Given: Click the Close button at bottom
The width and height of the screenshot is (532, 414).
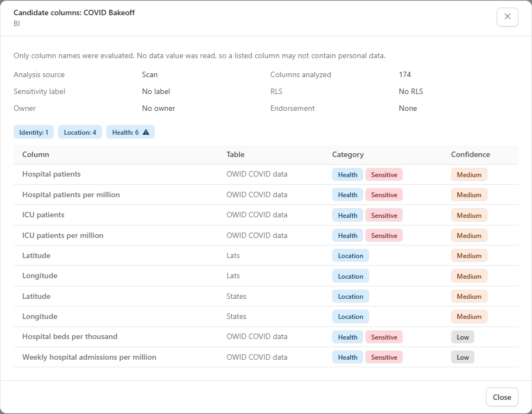Looking at the screenshot, I should pos(502,397).
